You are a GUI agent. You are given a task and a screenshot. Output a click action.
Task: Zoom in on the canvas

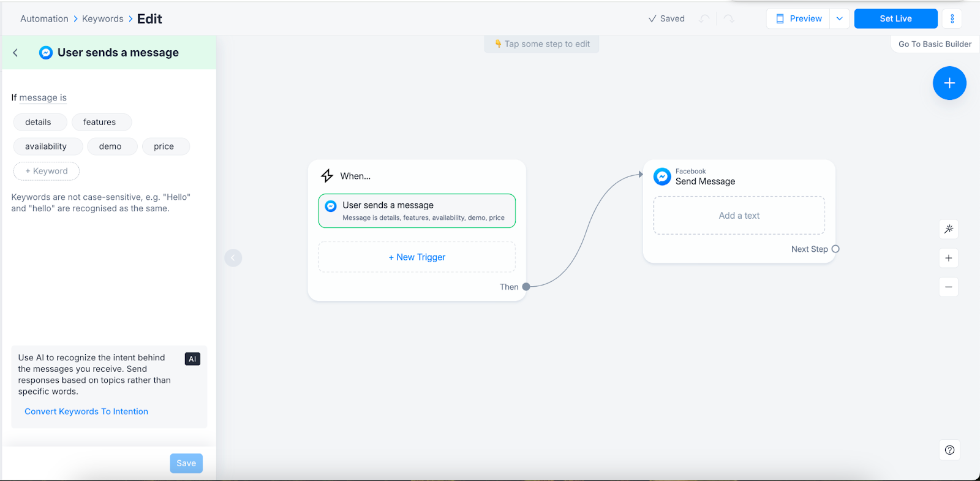pos(948,258)
